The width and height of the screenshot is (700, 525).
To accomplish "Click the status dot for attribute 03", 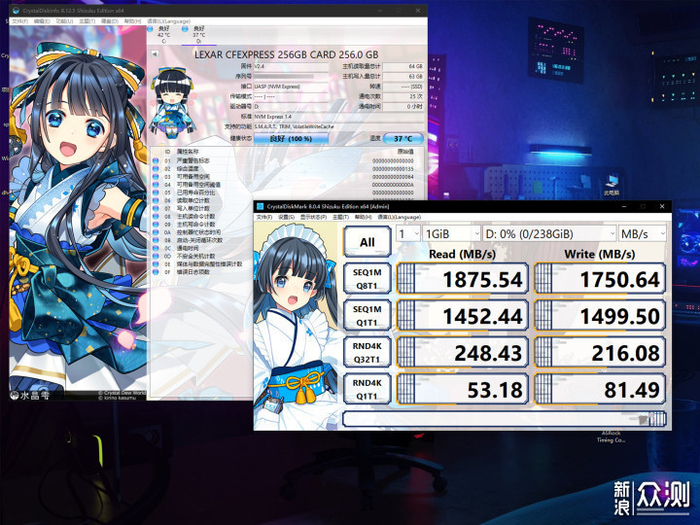I will 155,177.
